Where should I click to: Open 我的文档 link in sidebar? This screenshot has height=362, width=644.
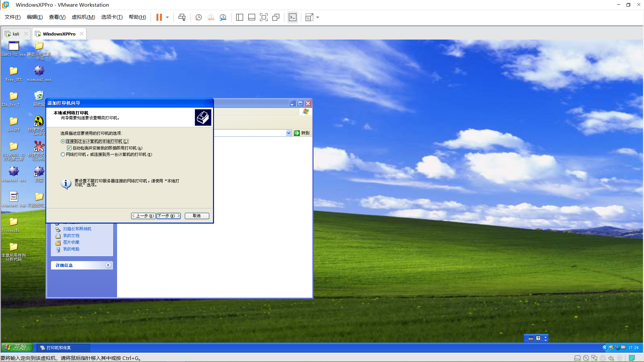pos(71,236)
